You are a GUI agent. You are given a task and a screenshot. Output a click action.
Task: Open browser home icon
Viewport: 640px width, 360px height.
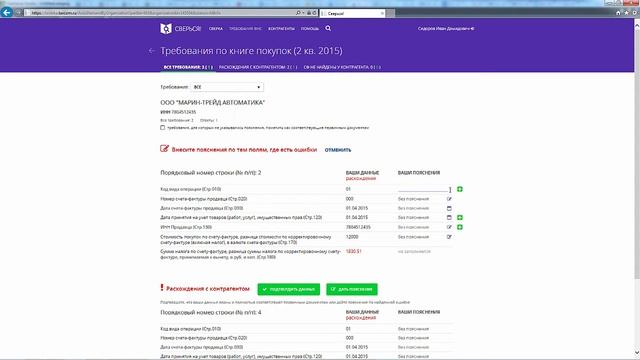[618, 13]
